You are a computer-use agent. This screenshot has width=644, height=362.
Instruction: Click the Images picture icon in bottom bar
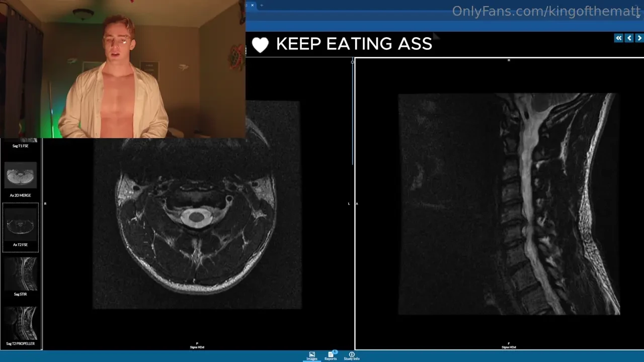point(311,354)
